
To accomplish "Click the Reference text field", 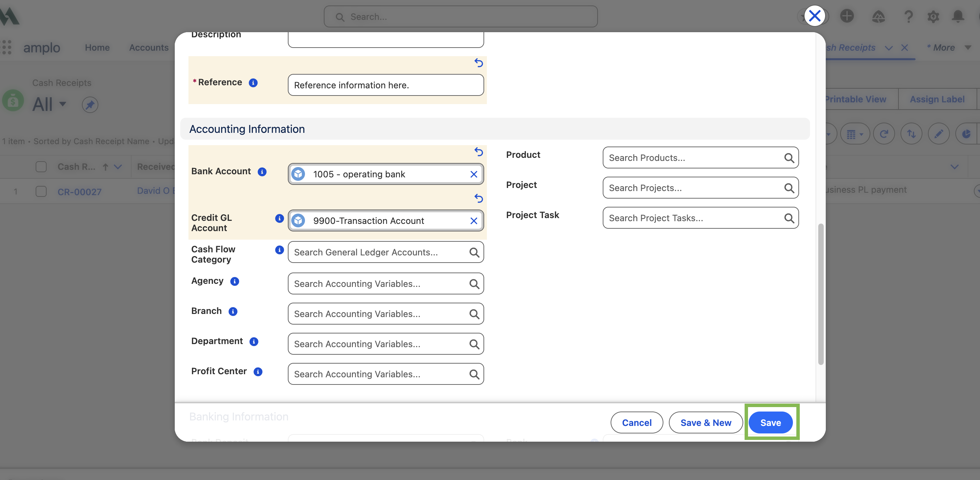I will (386, 85).
